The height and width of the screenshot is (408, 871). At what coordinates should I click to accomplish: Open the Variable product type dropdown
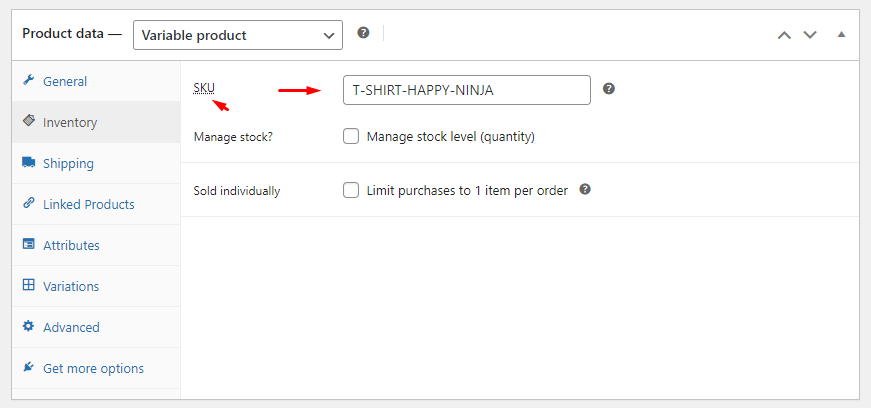238,35
